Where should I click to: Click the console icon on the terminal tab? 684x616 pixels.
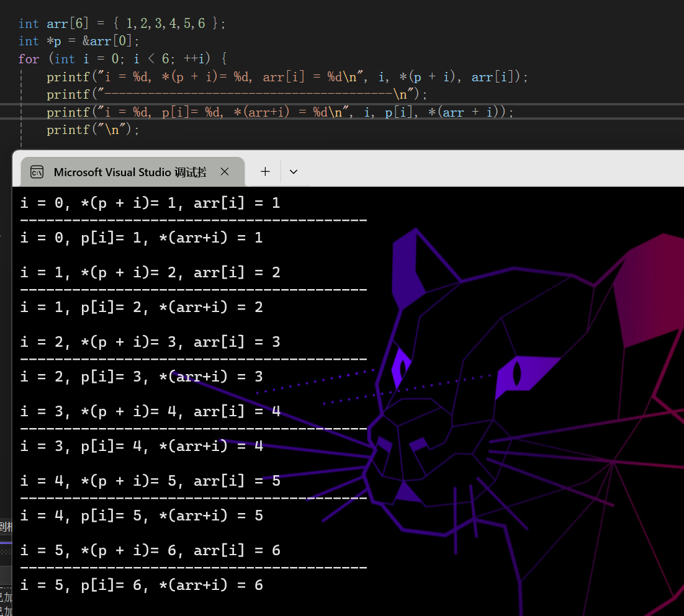click(x=37, y=172)
